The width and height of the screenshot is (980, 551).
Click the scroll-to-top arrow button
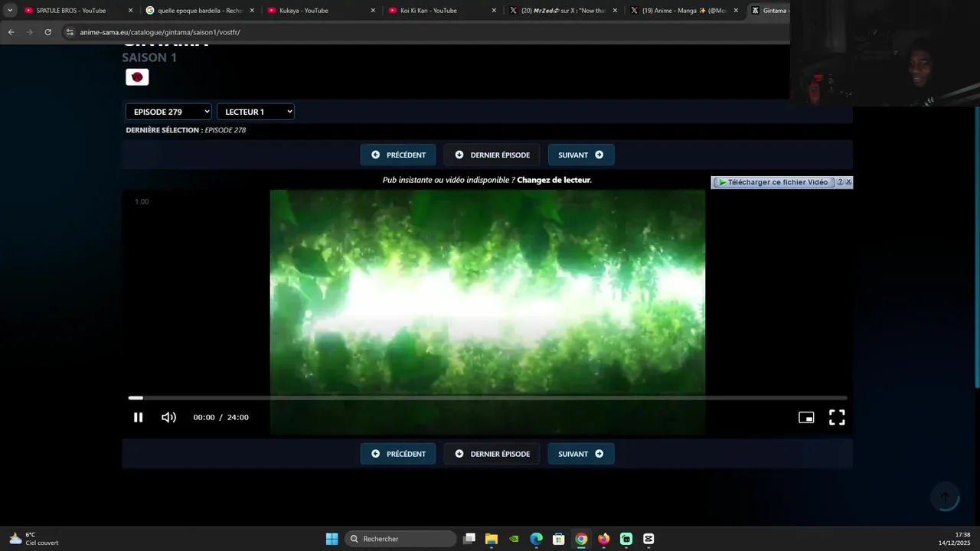(x=945, y=497)
